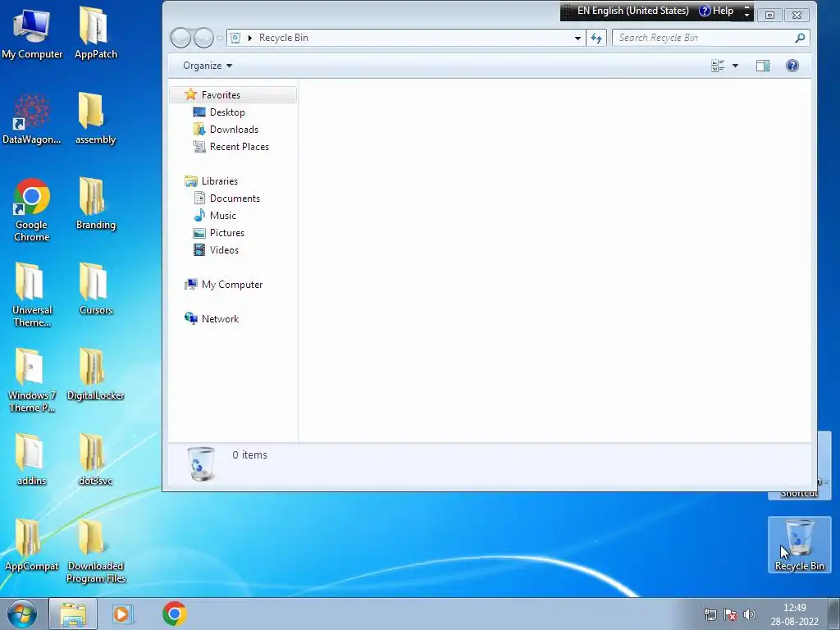The width and height of the screenshot is (840, 630).
Task: Click EN English language bar indicator
Action: click(632, 11)
